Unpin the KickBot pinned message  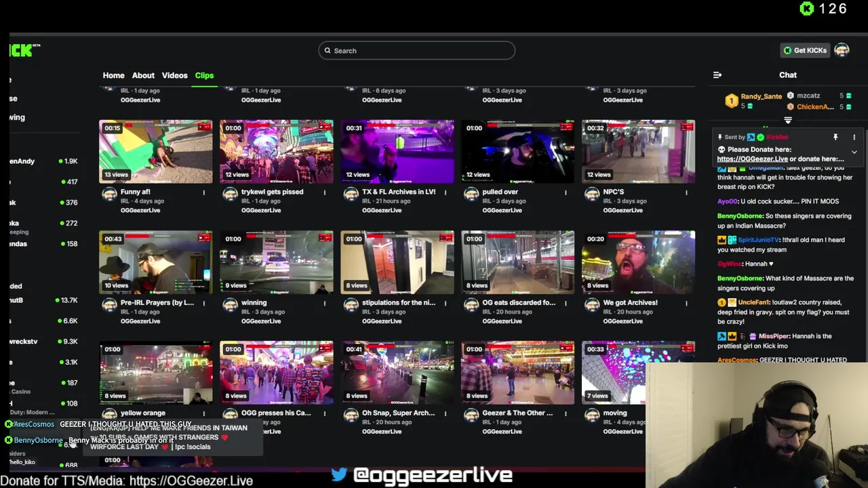pos(835,137)
